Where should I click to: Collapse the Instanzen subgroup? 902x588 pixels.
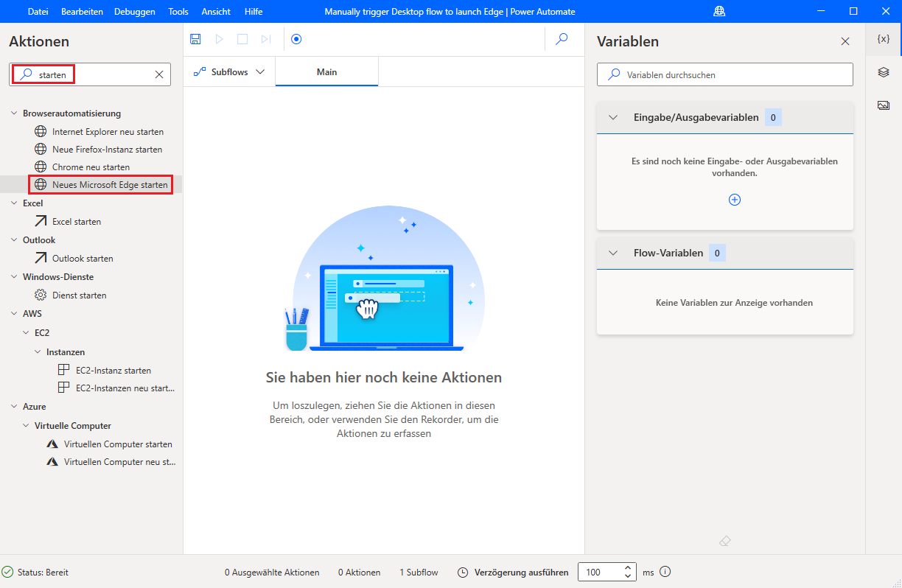pyautogui.click(x=38, y=352)
